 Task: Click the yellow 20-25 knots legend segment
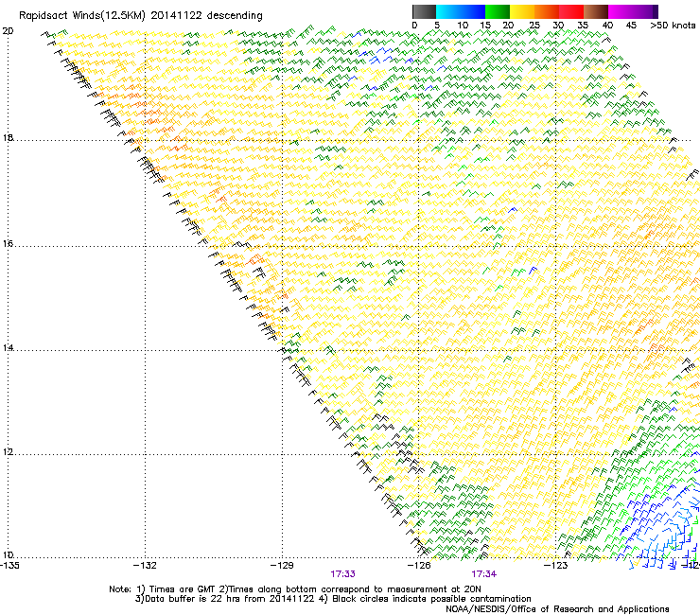click(x=522, y=11)
